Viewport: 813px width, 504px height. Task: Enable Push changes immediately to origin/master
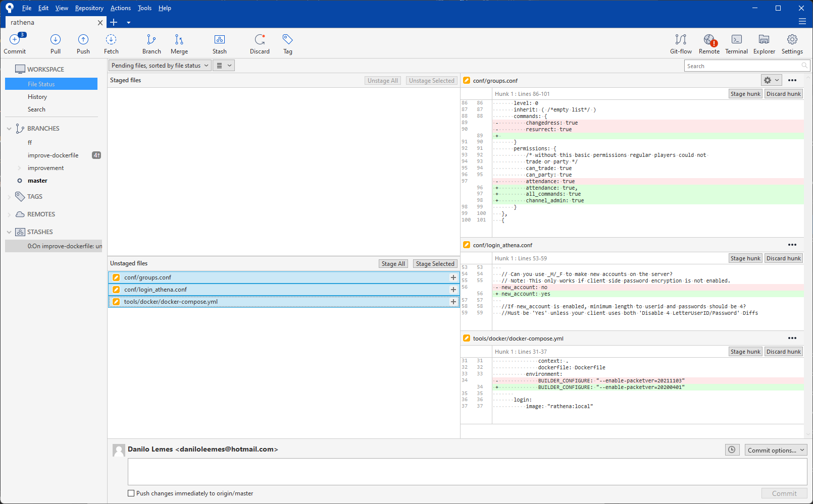coord(131,493)
